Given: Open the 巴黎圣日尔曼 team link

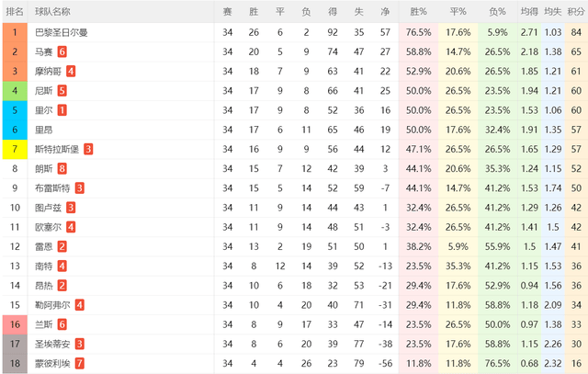Looking at the screenshot, I should tap(62, 32).
